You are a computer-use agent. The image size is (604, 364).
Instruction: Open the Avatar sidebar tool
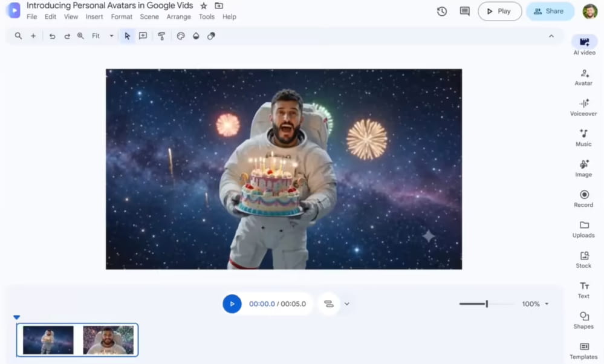coord(583,77)
